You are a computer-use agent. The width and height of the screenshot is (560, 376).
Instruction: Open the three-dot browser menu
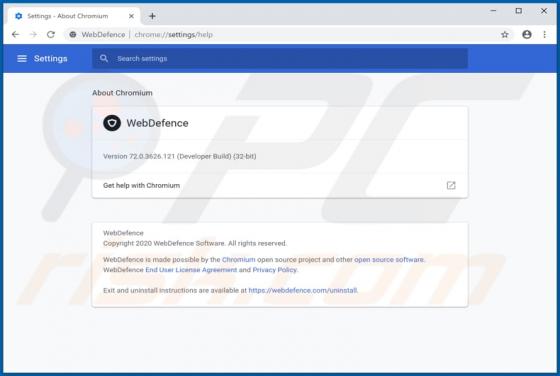(x=545, y=35)
